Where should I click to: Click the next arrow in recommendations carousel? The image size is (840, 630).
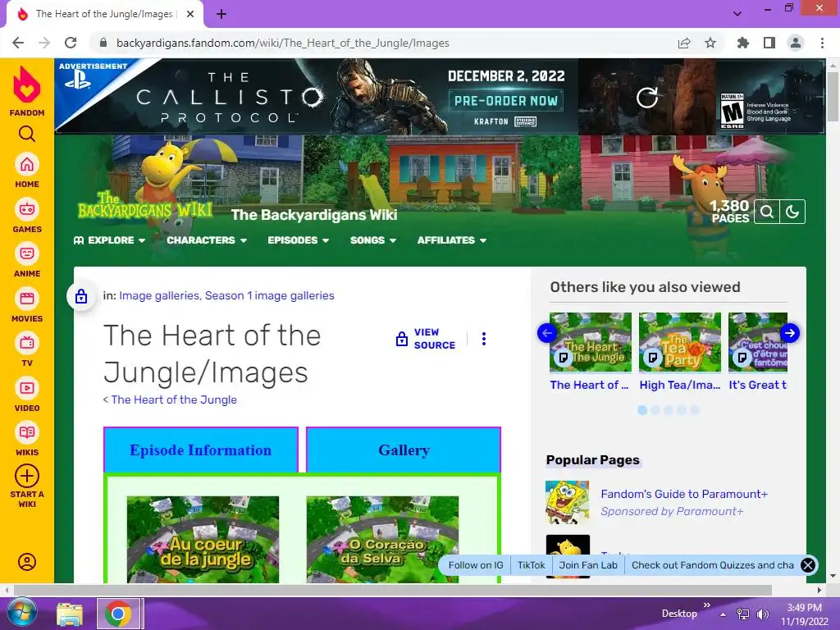(790, 333)
